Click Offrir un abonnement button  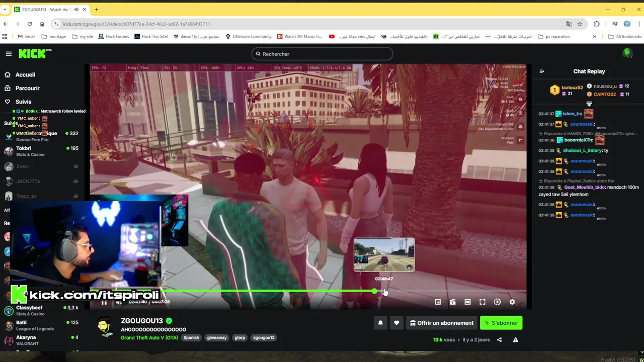coord(442,323)
